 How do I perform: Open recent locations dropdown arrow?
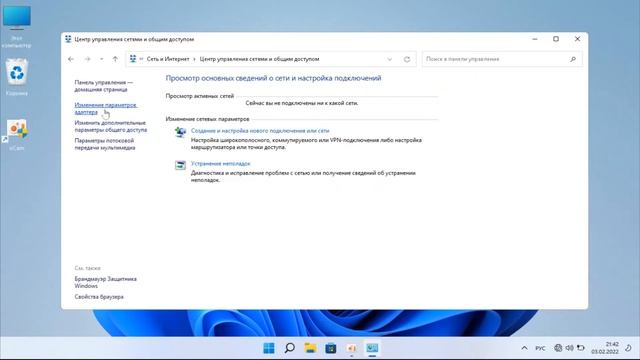click(101, 59)
